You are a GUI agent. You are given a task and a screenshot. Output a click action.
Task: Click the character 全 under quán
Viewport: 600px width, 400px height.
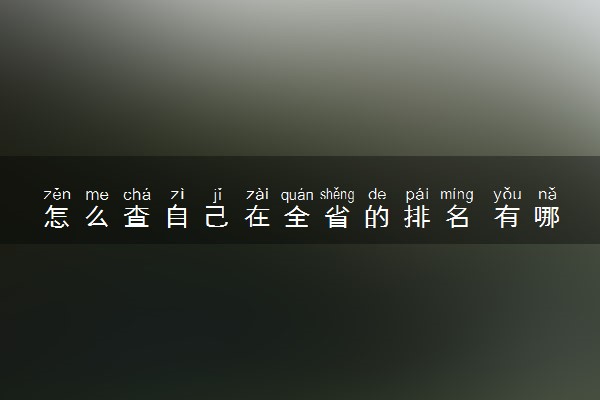(297, 216)
